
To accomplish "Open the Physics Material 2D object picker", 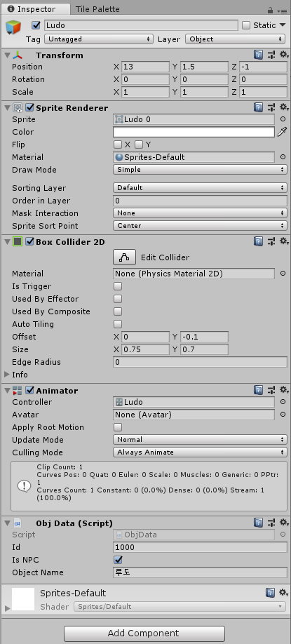I will 283,273.
